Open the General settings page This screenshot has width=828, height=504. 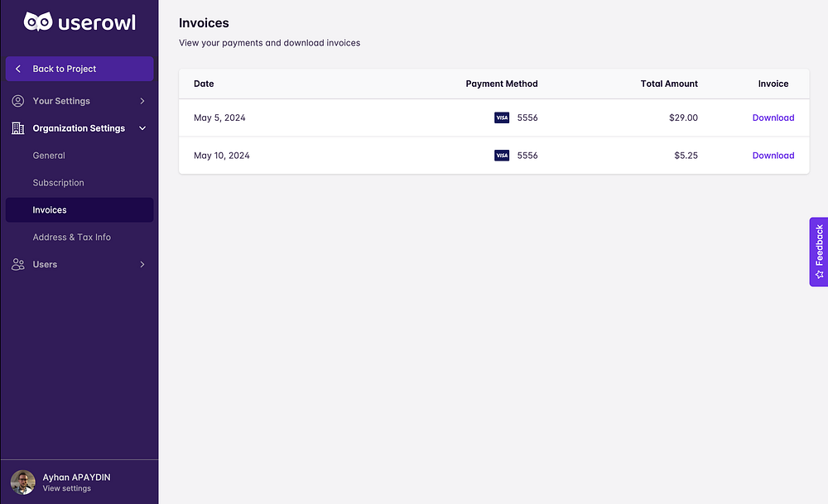49,156
